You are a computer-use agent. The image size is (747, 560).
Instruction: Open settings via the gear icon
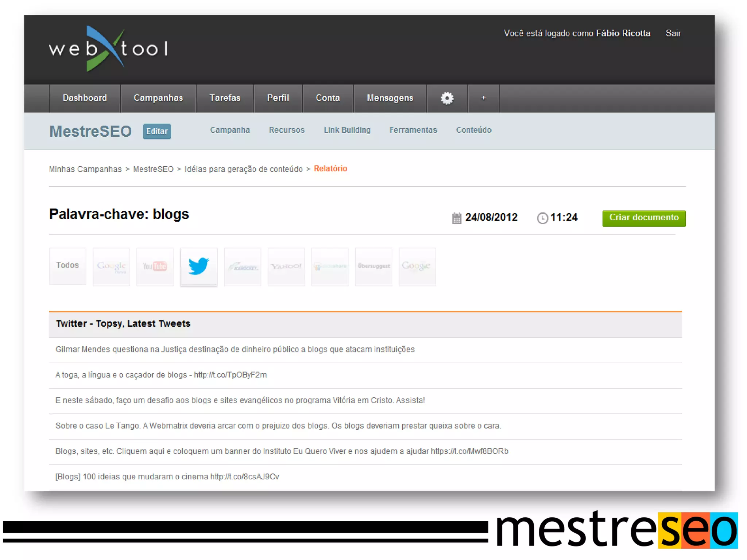(x=447, y=98)
